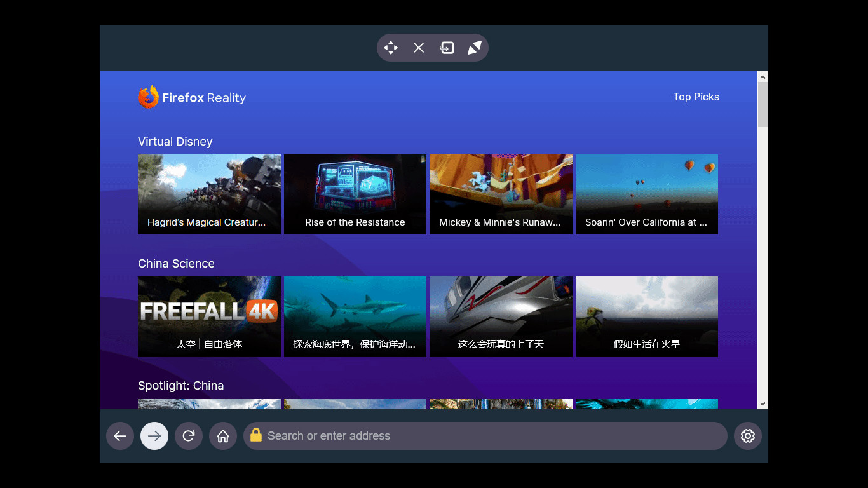Open settings with the gear icon

[748, 436]
